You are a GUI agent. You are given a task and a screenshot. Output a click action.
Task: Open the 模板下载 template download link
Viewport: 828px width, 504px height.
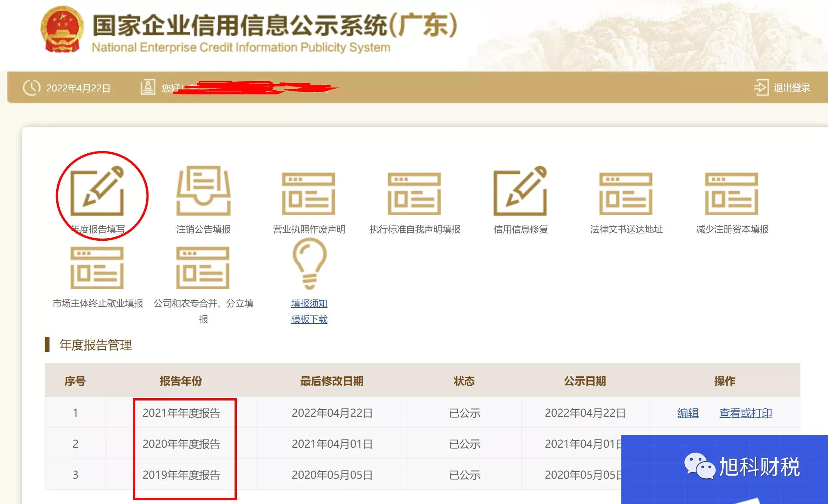(309, 319)
